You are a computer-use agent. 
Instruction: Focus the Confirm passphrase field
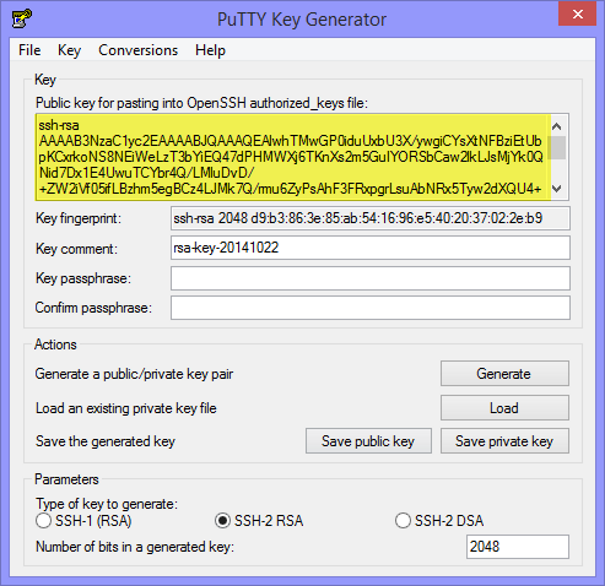click(x=370, y=307)
